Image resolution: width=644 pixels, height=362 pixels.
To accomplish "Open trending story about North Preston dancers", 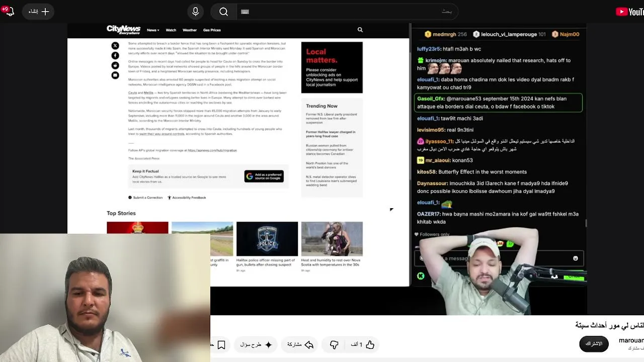I will 327,165.
